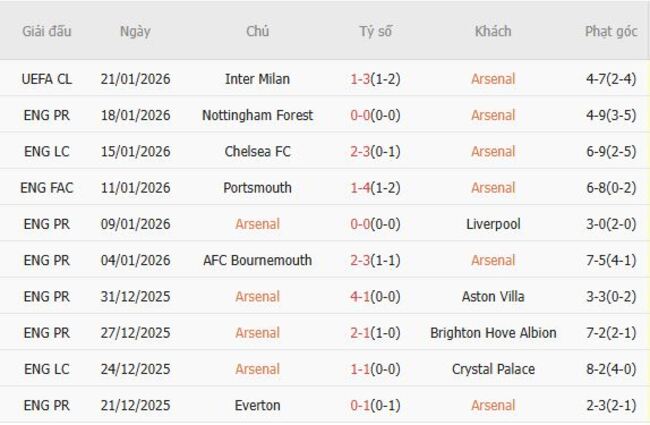Click the UEFA CL league label
This screenshot has height=425, width=650.
coord(47,79)
